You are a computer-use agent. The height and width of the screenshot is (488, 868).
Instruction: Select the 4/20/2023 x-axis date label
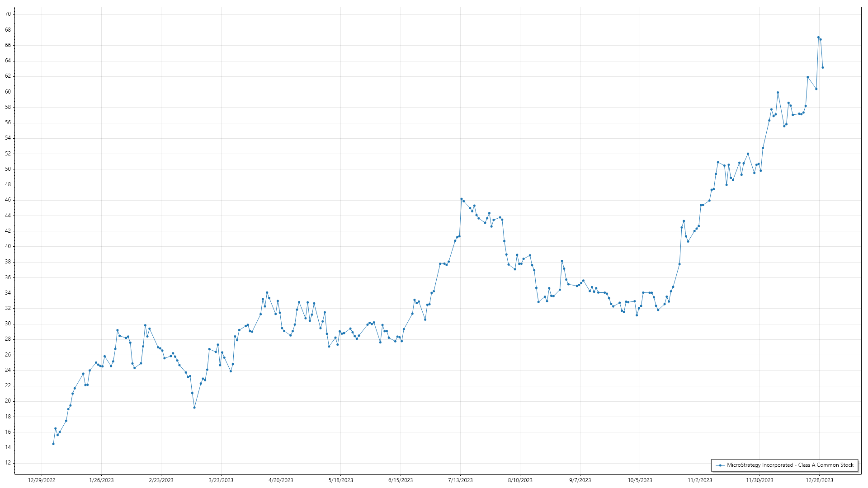point(281,480)
